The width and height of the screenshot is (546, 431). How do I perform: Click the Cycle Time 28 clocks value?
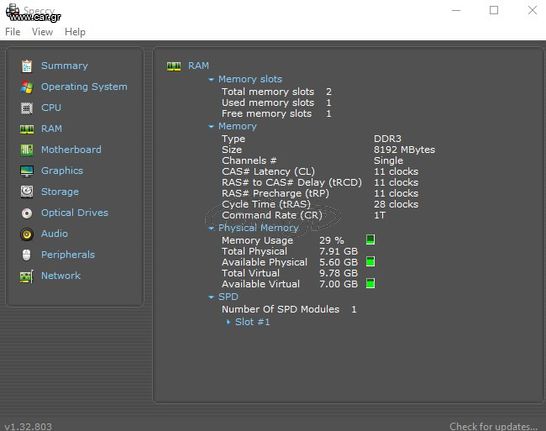coord(396,204)
